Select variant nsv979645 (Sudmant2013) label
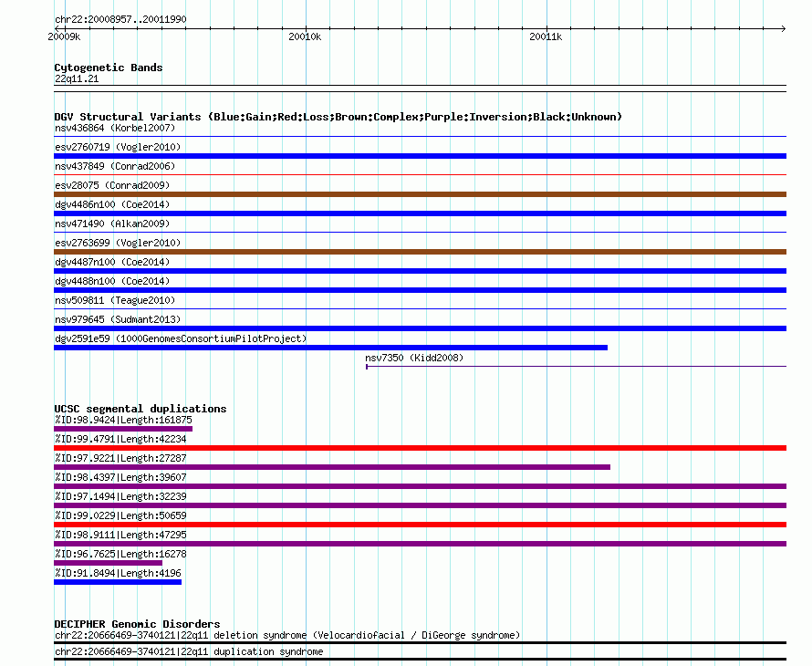The height and width of the screenshot is (666, 812). click(118, 319)
